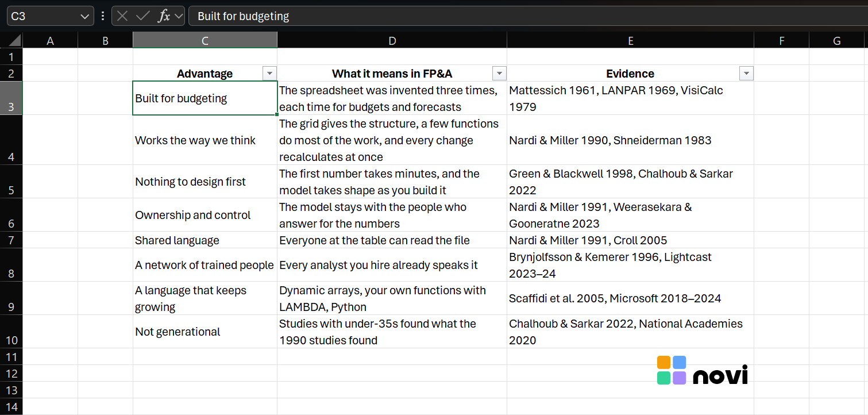Select the 'Mattessich 1961, LANPAR 1969' cell

(x=630, y=98)
